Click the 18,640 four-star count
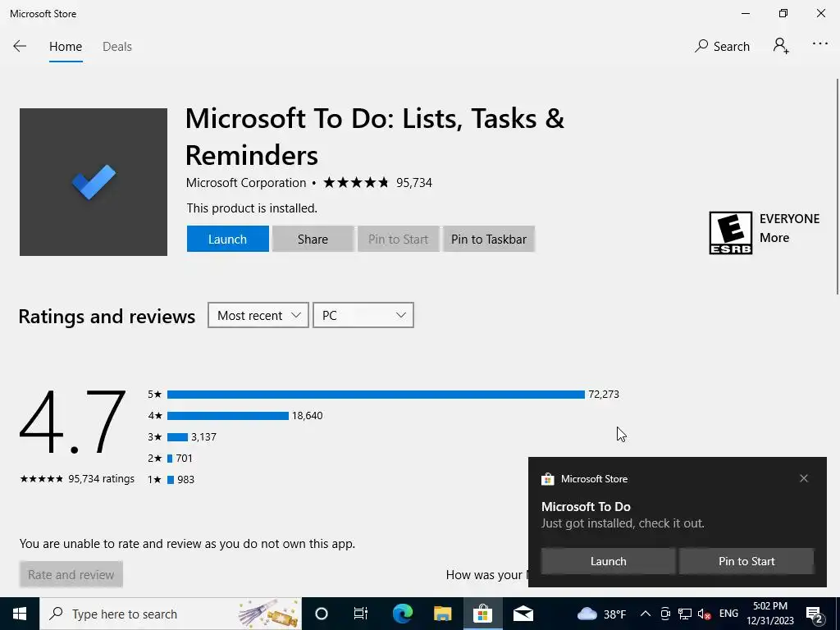Screen dimensions: 840x630 307,416
